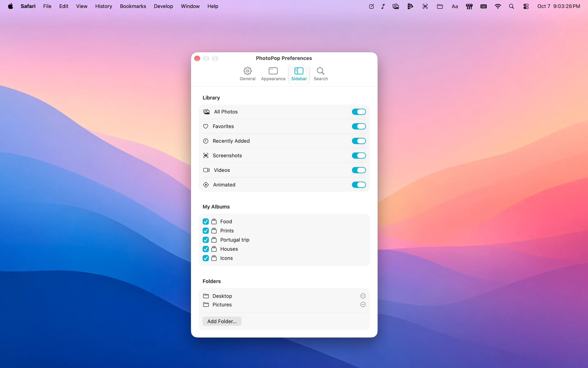Uncheck the Houses album checkbox
588x368 pixels.
(206, 249)
